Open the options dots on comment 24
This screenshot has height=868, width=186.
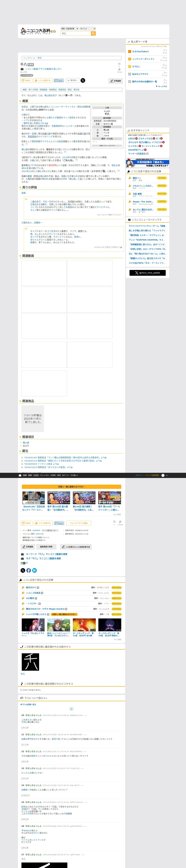pyautogui.click(x=82, y=785)
